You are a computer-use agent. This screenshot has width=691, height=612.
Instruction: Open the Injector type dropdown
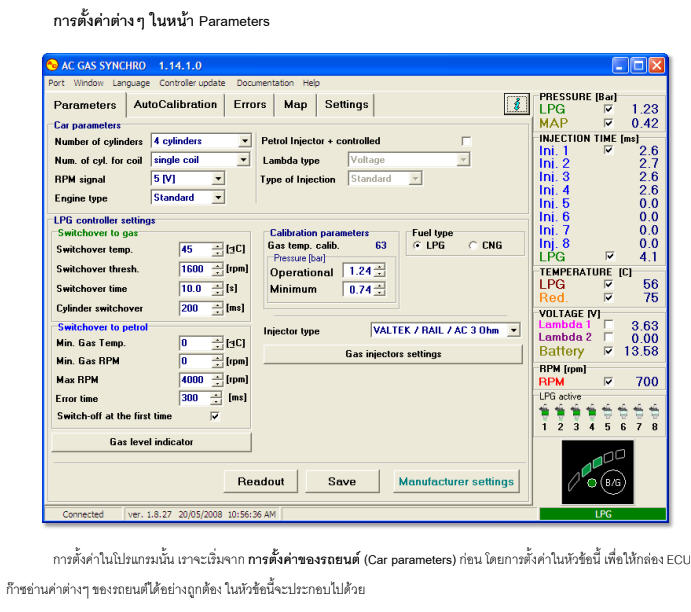pos(513,330)
